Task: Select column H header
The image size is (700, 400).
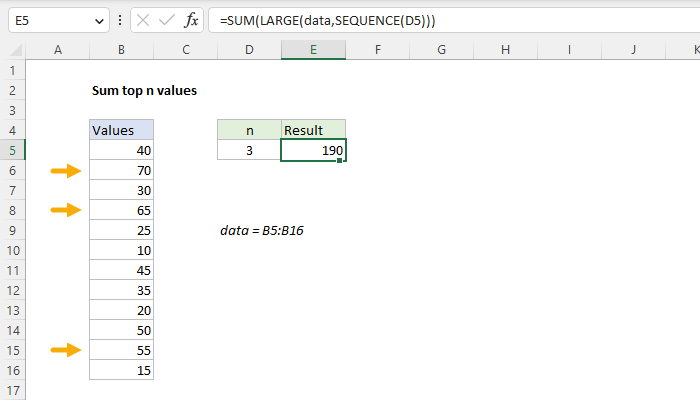Action: [505, 50]
